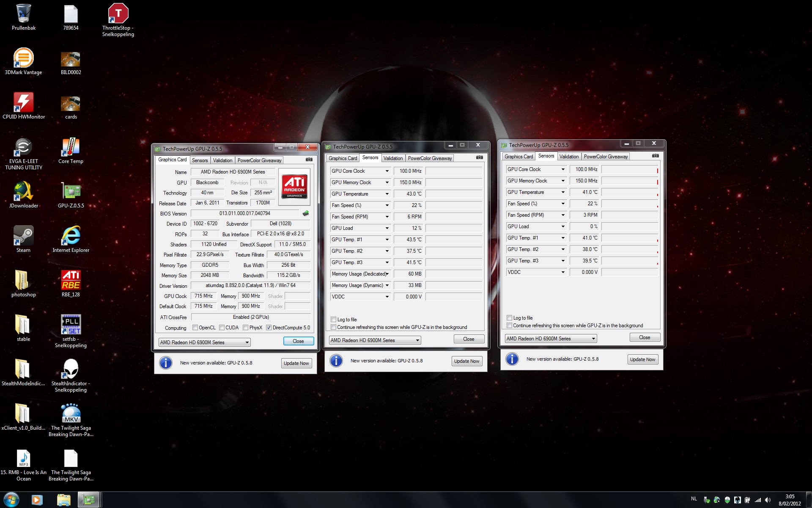
Task: Enable Continue refreshing checkbox in right window
Action: pyautogui.click(x=509, y=325)
